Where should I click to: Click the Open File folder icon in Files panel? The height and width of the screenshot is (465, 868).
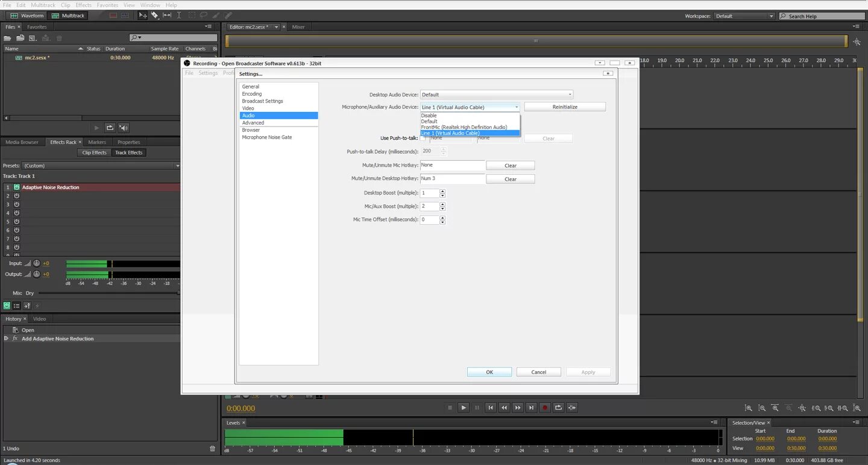pos(8,38)
